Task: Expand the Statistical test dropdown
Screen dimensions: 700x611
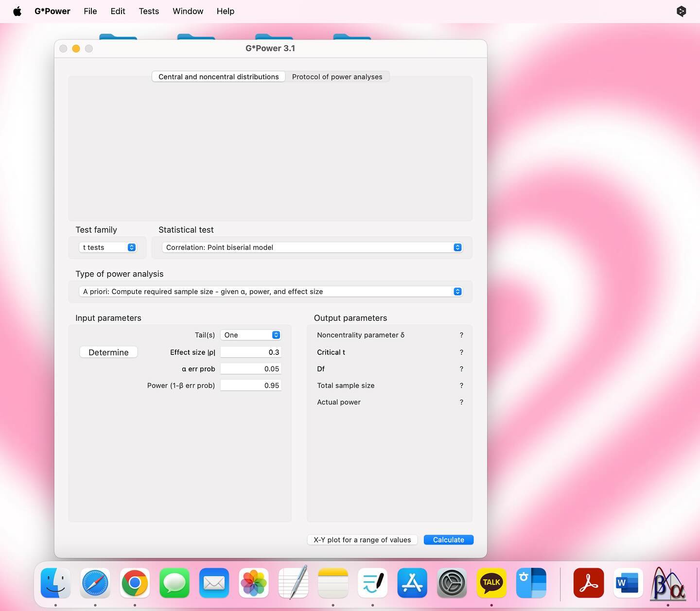Action: (312, 247)
